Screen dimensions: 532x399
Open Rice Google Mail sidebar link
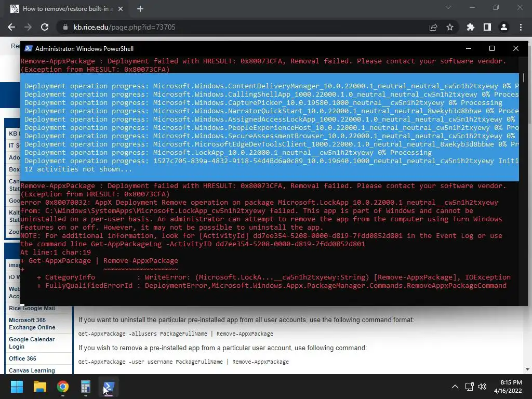32,308
